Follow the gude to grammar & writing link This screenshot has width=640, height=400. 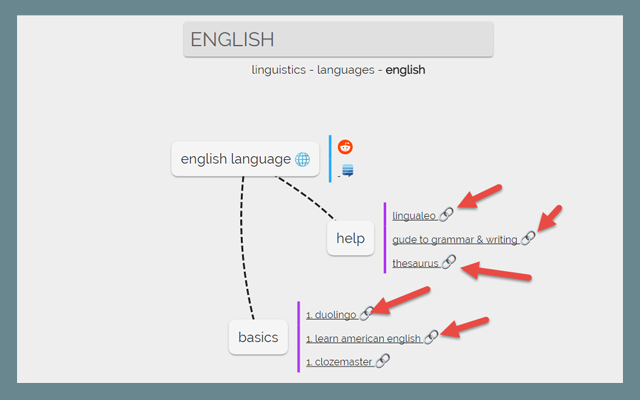click(455, 239)
